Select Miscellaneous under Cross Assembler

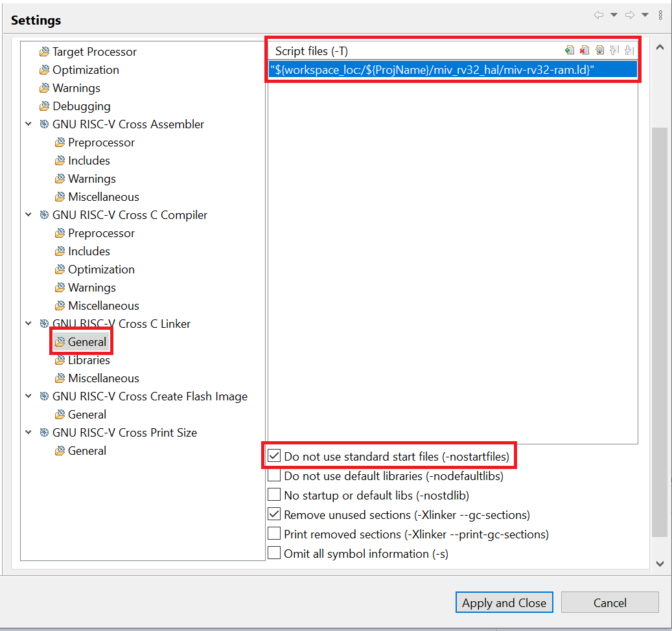(103, 197)
